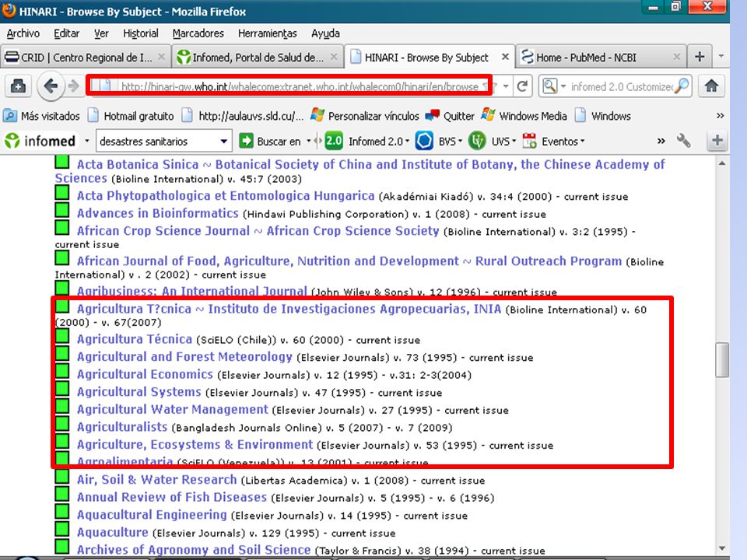This screenshot has width=747, height=560.
Task: Click the wrench settings icon on Infomed toolbar
Action: 683,141
